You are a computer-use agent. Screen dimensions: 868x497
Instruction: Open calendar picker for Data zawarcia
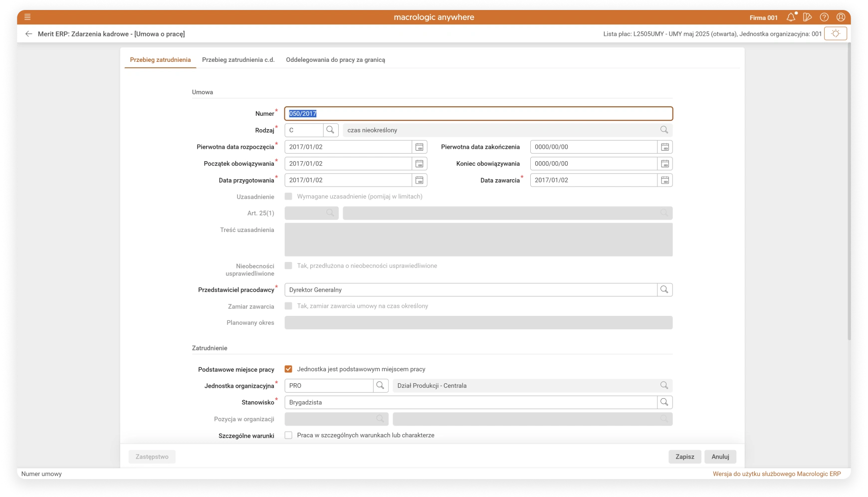coord(664,180)
